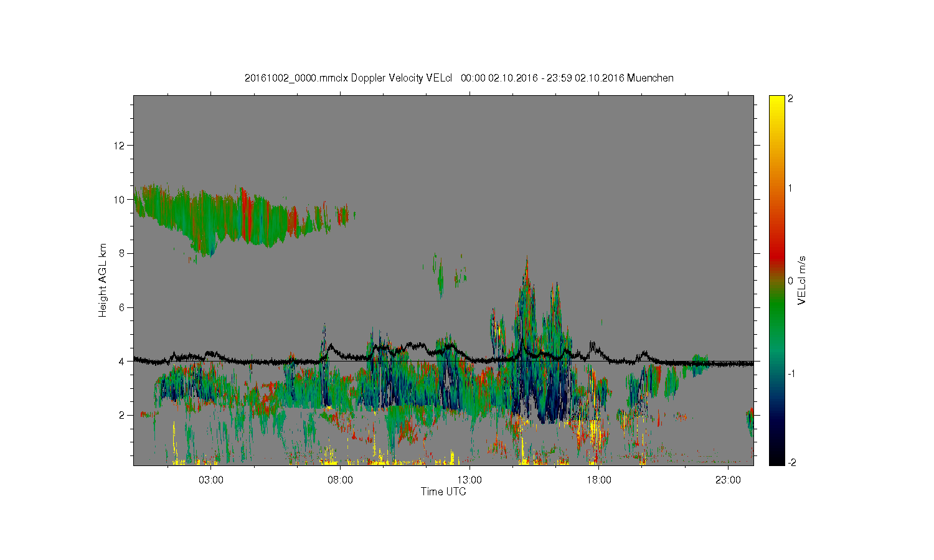Click the colorbar tick label 1
The width and height of the screenshot is (934, 560).
point(791,189)
